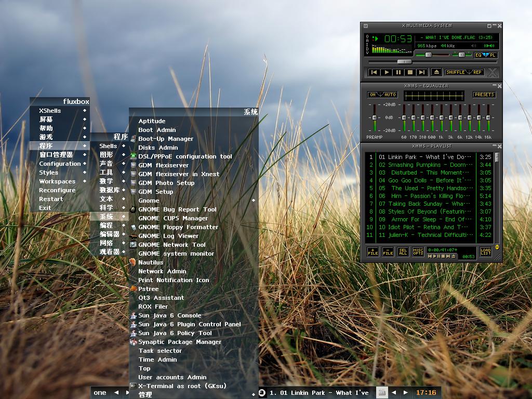Screen dimensions: 532x399
Task: Click the XMMS X logo beside REP
Action: click(x=493, y=72)
